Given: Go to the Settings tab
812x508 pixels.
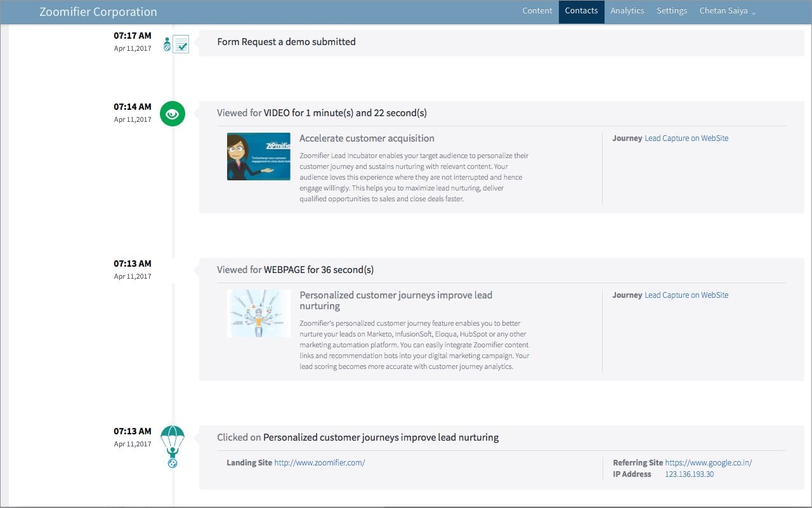Looking at the screenshot, I should pos(672,11).
